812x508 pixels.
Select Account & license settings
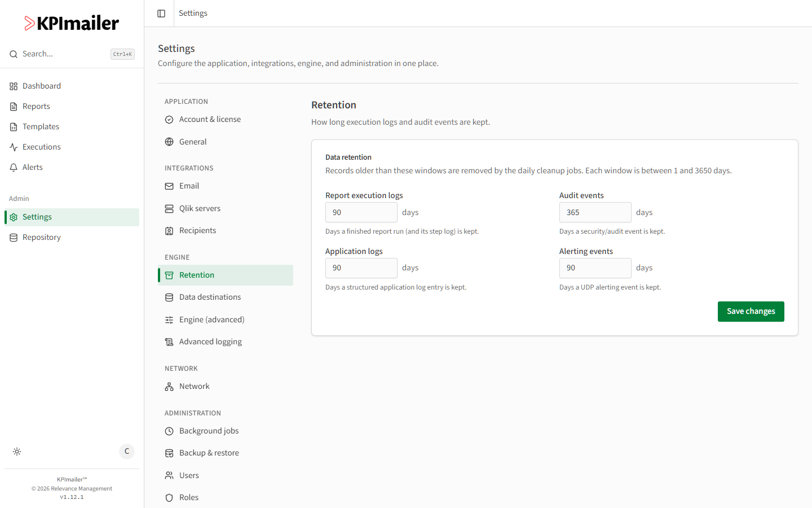[226, 120]
